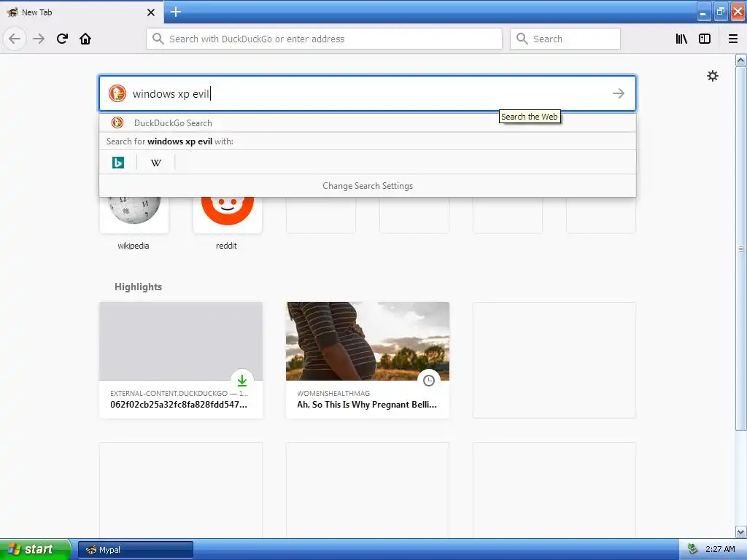Open new tab page preferences gear

coord(712,76)
